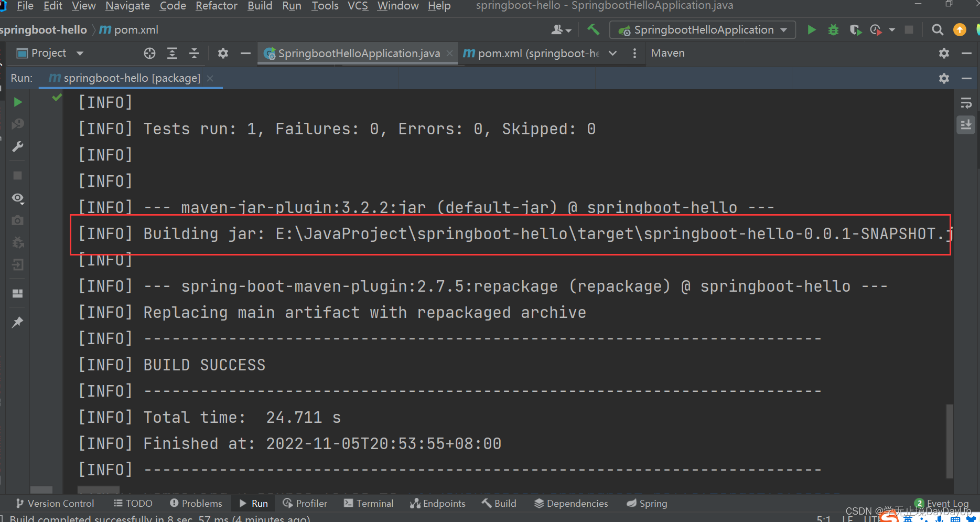
Task: Open the Navigate menu
Action: point(127,6)
